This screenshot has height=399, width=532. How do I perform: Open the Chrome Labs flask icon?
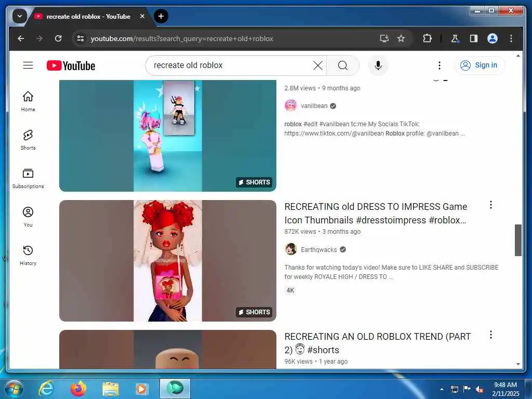coord(455,38)
